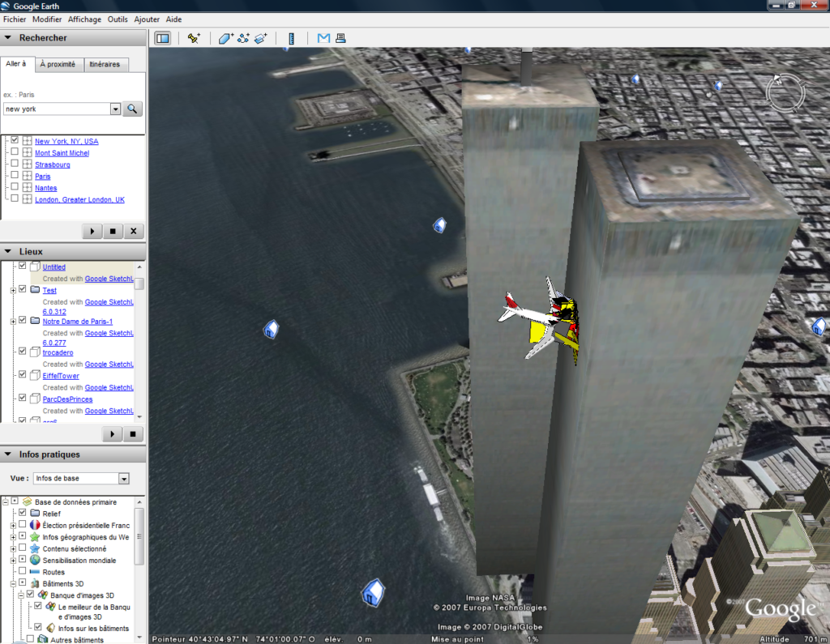Clear search results with the X button
This screenshot has width=830, height=644.
tap(134, 231)
